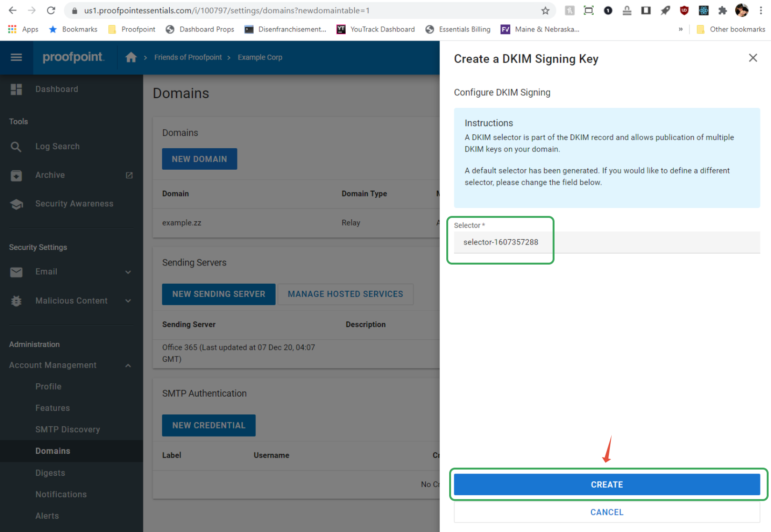771x532 pixels.
Task: Click the NEW SENDING SERVER button
Action: coord(218,294)
